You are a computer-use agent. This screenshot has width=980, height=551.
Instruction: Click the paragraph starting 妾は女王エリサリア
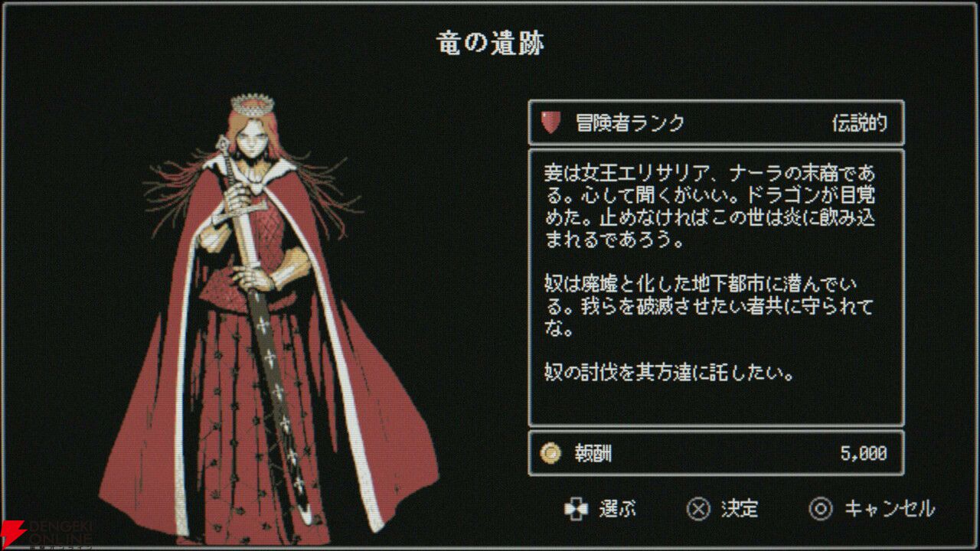pyautogui.click(x=710, y=204)
